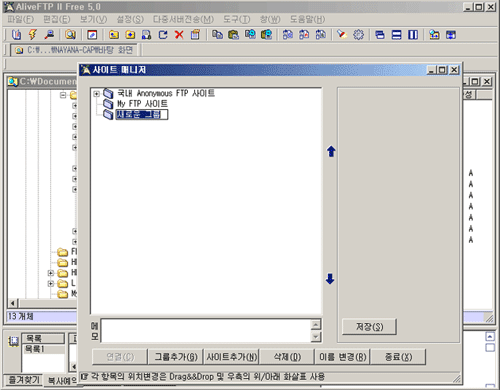The height and width of the screenshot is (390, 500).
Task: Select the C:\...NAYANA-CAP 바탕 화면 path tab
Action: 74,50
